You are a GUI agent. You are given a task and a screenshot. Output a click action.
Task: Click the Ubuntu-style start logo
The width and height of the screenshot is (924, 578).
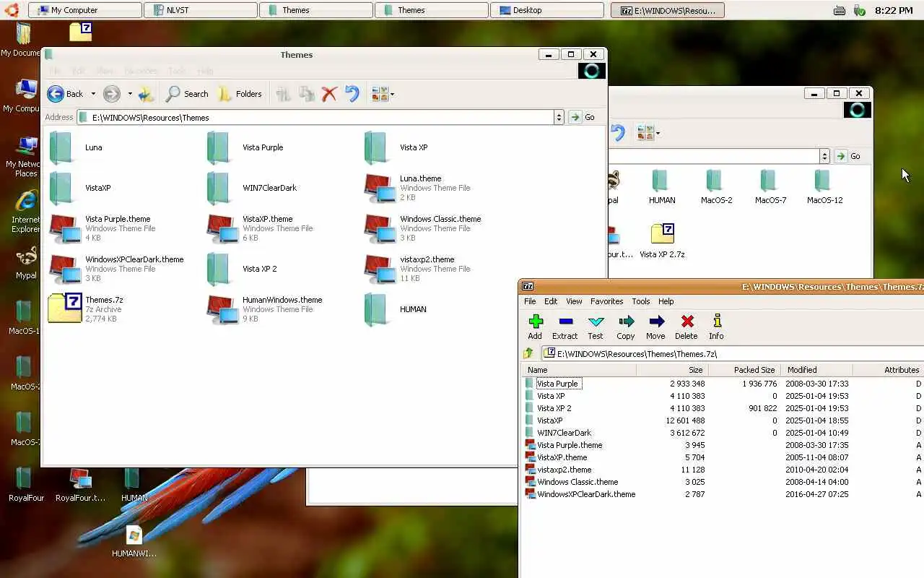coord(12,9)
